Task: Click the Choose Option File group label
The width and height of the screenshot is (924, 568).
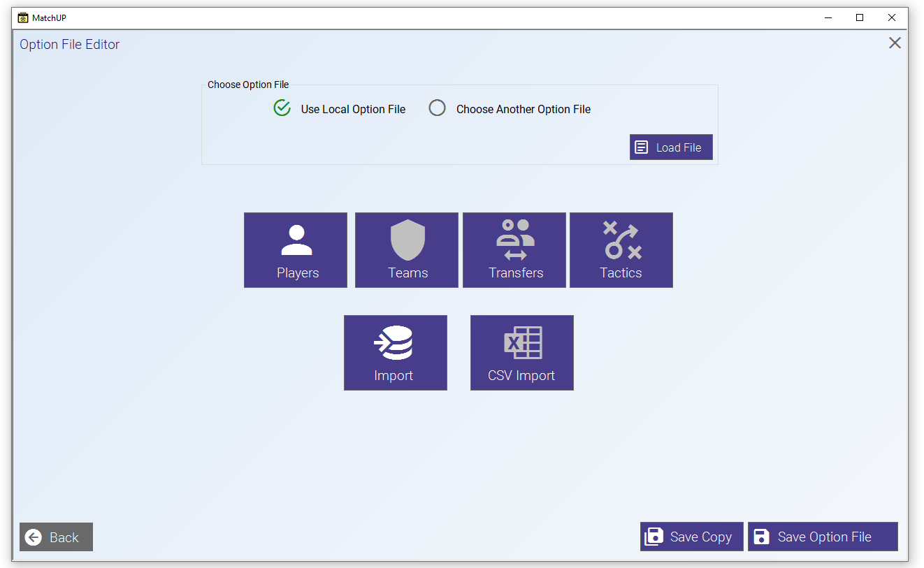Action: tap(248, 85)
